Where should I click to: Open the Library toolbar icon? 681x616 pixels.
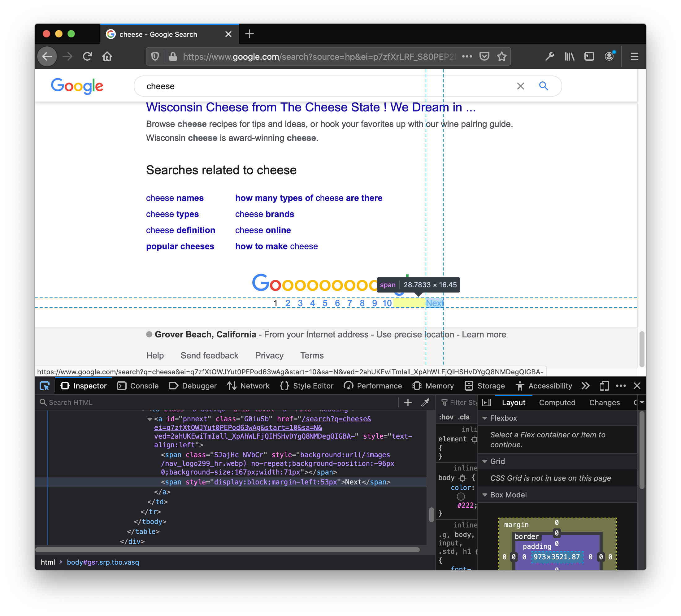pos(570,56)
